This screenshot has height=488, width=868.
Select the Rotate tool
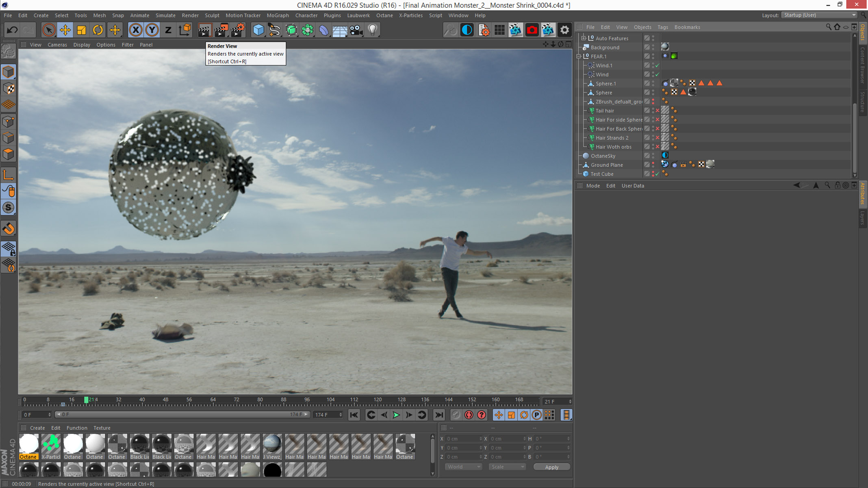click(98, 30)
